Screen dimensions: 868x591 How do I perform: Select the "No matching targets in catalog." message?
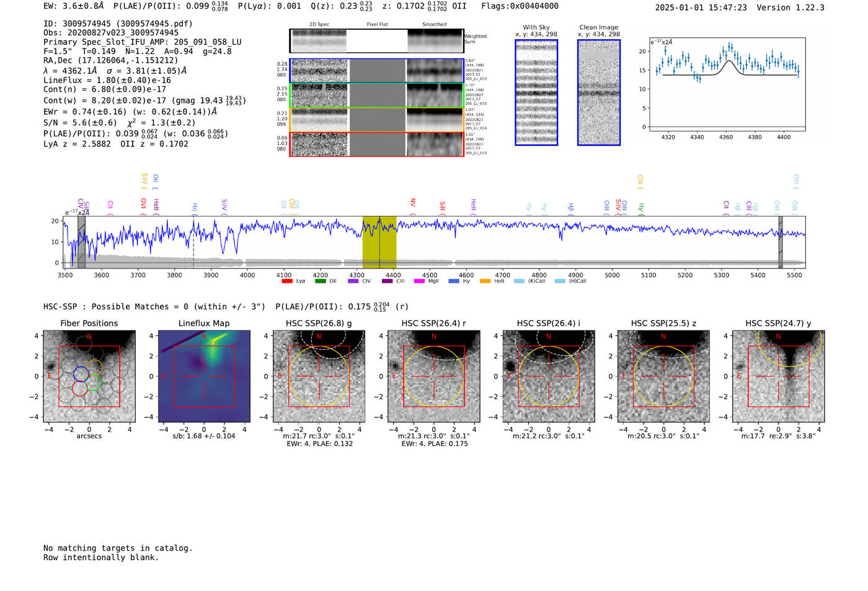pos(118,548)
